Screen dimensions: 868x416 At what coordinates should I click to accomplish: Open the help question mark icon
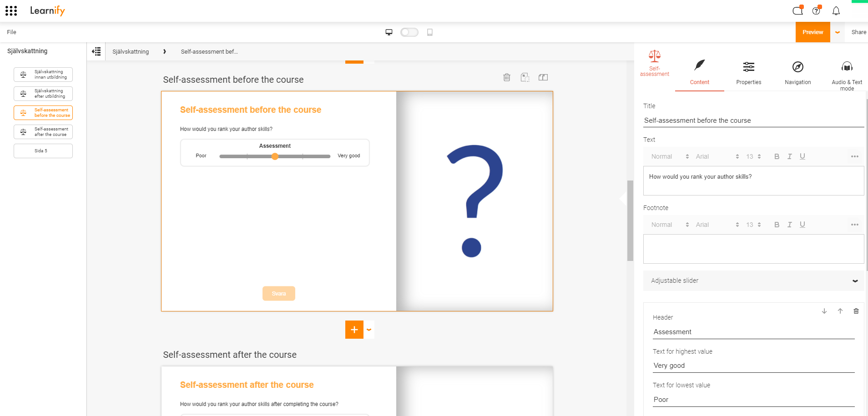[817, 10]
